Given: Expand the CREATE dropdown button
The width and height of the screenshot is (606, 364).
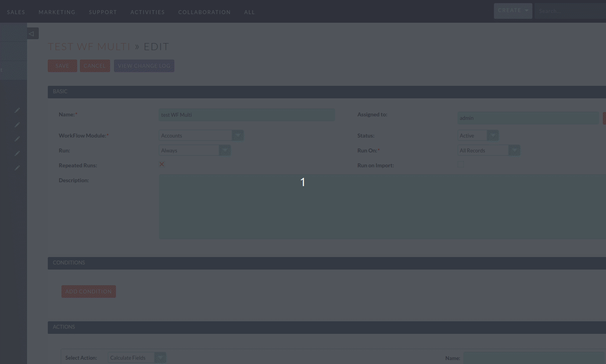Looking at the screenshot, I should pos(513,11).
